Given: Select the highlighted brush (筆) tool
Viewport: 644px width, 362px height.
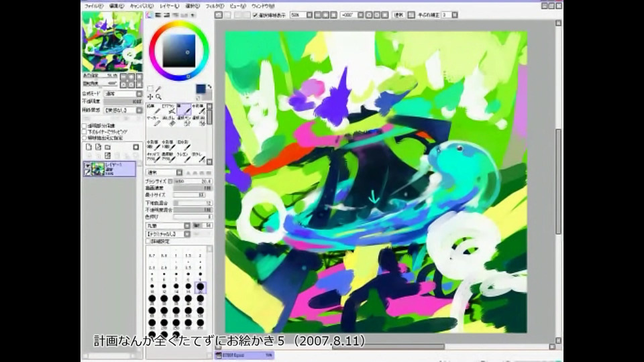Looking at the screenshot, I should (x=184, y=109).
